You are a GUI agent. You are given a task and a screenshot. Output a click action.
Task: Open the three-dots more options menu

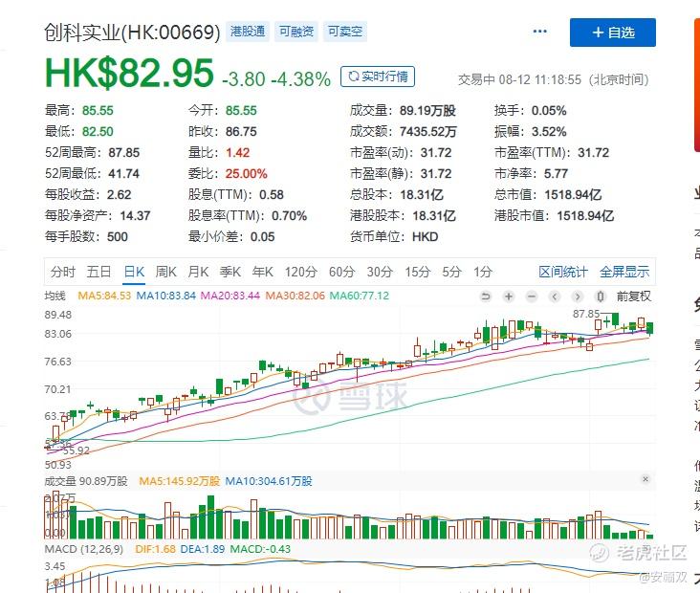coord(539,32)
